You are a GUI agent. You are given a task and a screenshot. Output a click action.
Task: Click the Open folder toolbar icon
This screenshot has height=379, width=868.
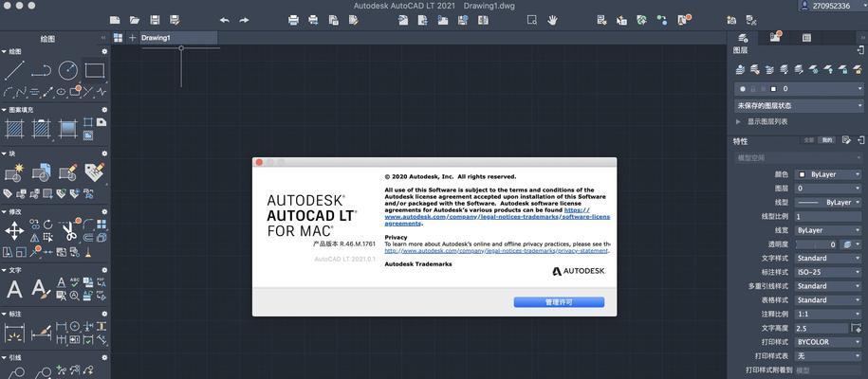click(x=135, y=20)
